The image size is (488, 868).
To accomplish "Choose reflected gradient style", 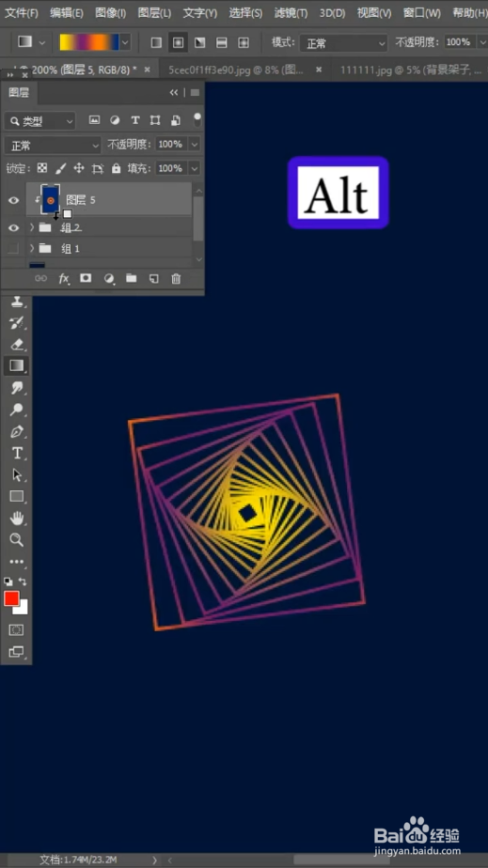I will pos(222,42).
